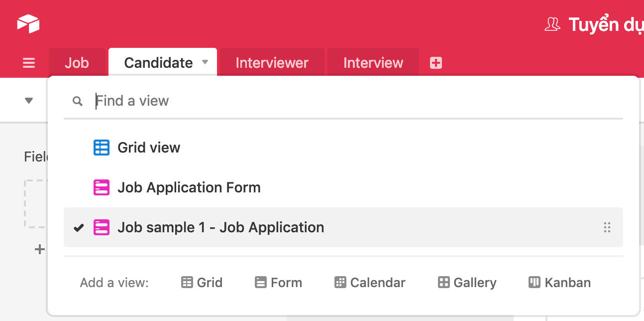Open the hamburger tables menu
The width and height of the screenshot is (644, 321).
click(29, 63)
